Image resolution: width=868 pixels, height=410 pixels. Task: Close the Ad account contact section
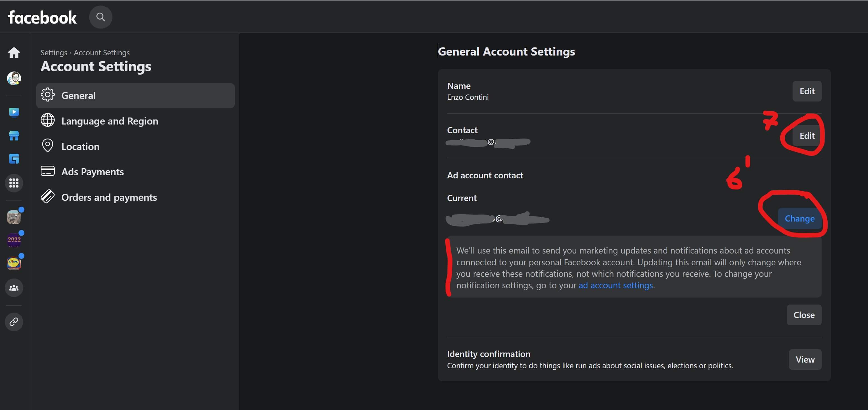[x=804, y=315]
